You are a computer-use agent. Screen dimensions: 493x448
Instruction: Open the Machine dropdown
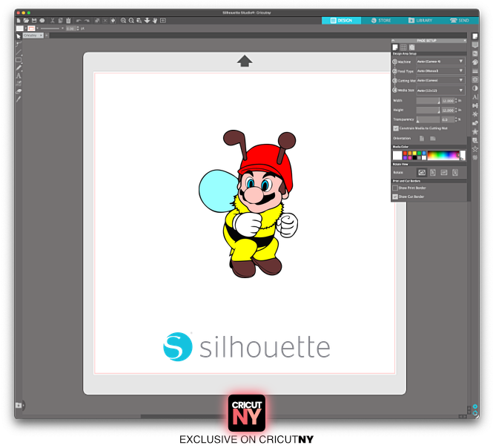coord(440,62)
